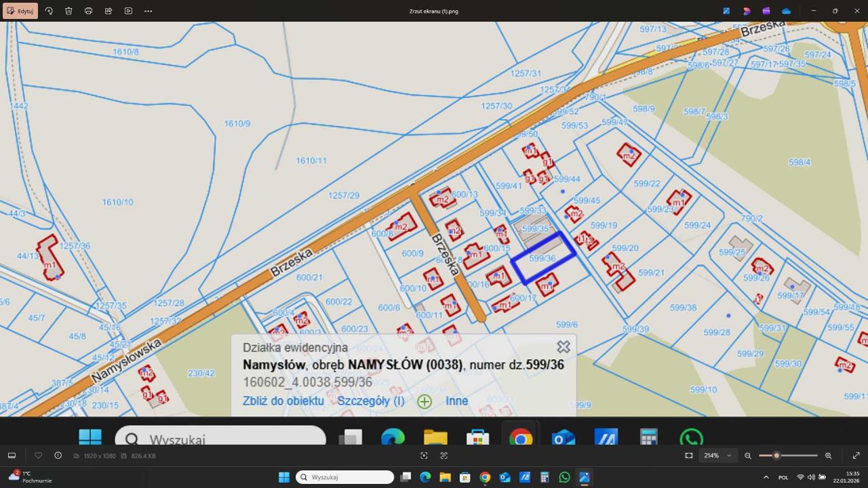The width and height of the screenshot is (868, 488).
Task: Open the OneDrive cloud icon in the title bar
Action: (786, 11)
